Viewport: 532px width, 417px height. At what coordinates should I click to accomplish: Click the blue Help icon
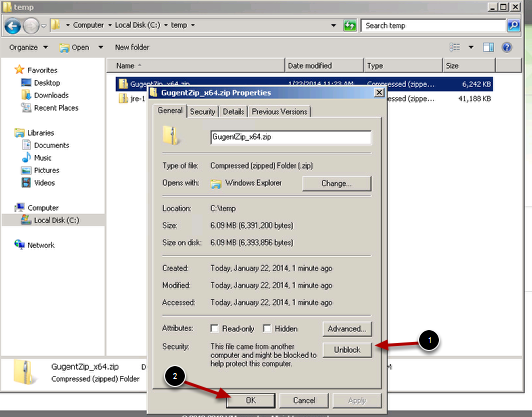pos(507,47)
